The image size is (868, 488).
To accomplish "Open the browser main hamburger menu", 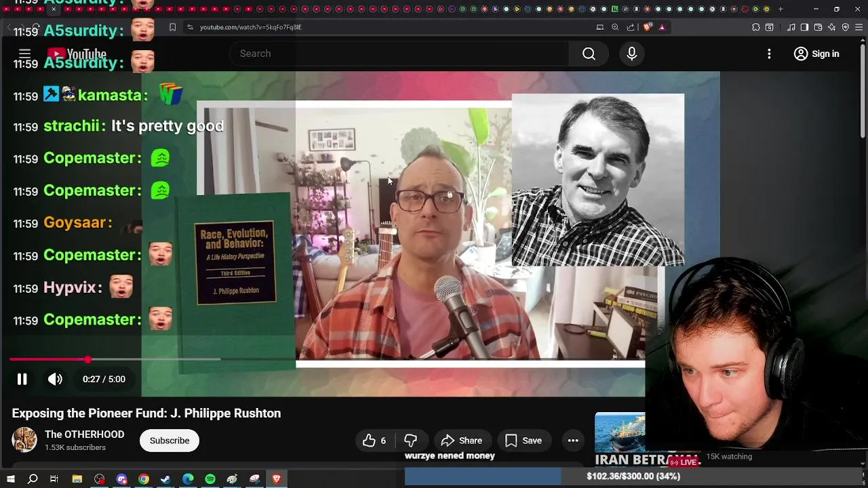I will [858, 27].
